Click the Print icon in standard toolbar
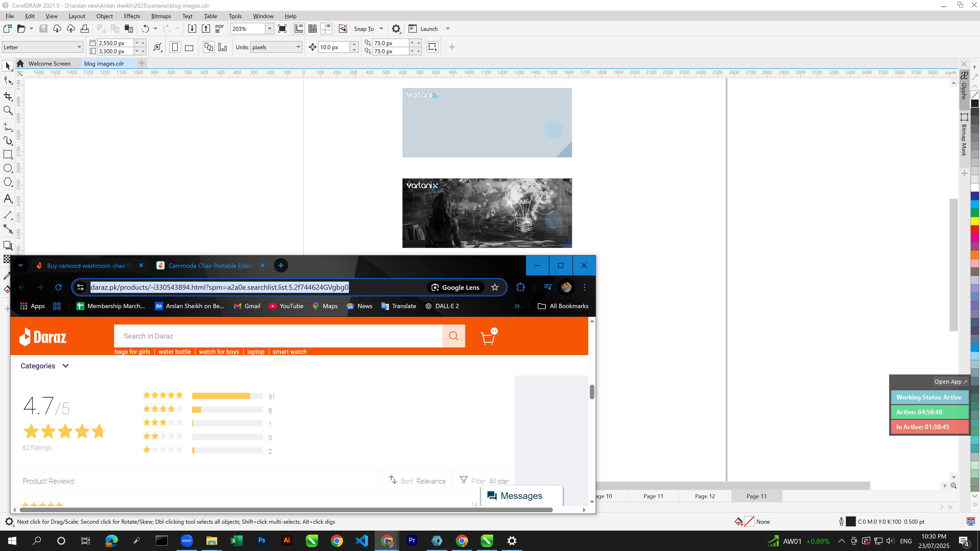Image resolution: width=980 pixels, height=551 pixels. (84, 29)
